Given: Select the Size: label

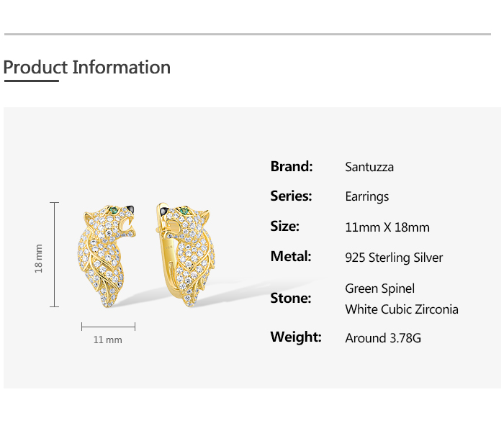Looking at the screenshot, I should point(285,227).
